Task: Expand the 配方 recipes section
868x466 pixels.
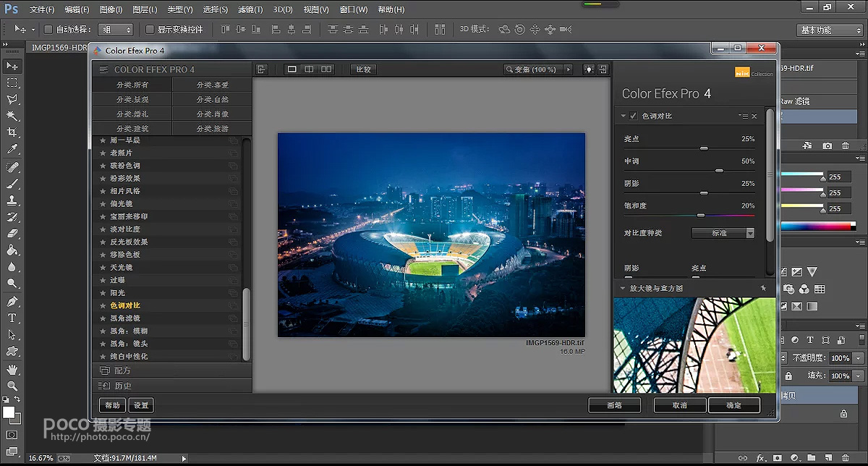Action: (172, 370)
